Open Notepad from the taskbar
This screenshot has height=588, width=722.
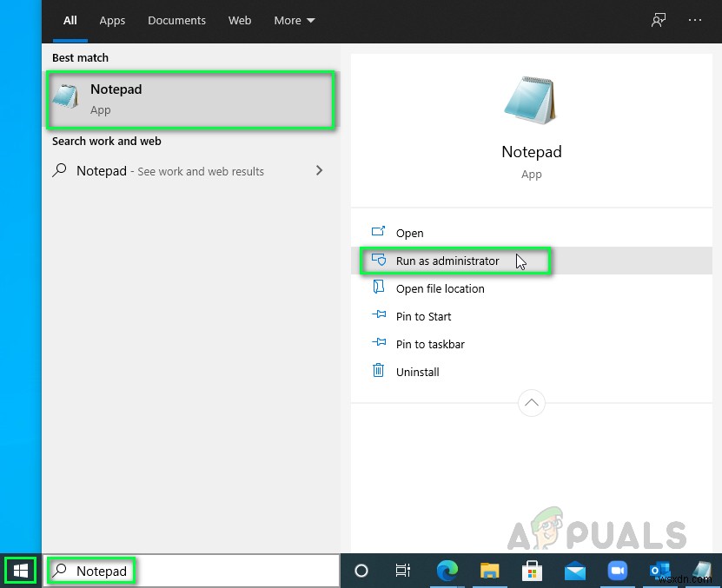(x=702, y=571)
